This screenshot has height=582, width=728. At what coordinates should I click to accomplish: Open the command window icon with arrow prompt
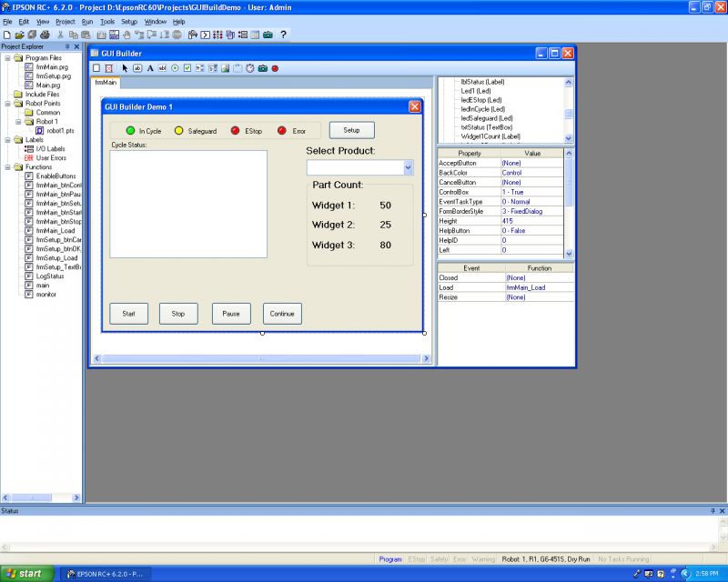pos(206,35)
